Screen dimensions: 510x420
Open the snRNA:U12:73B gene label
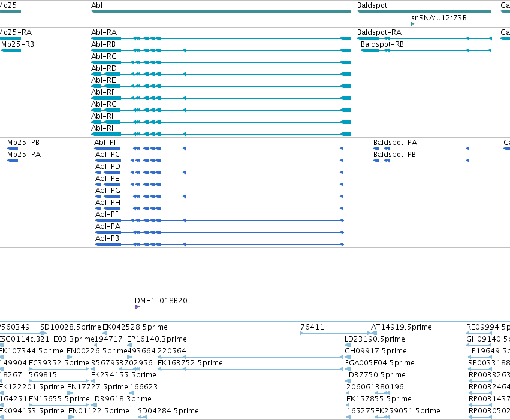[x=439, y=18]
